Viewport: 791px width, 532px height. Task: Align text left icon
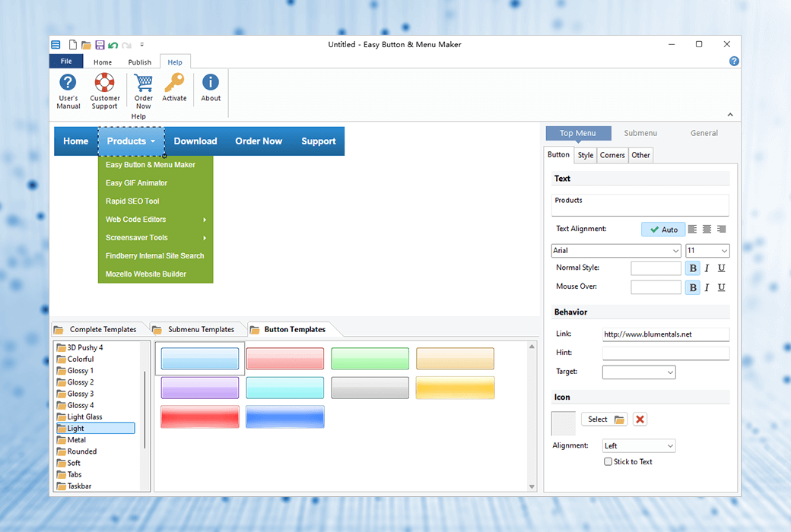692,229
